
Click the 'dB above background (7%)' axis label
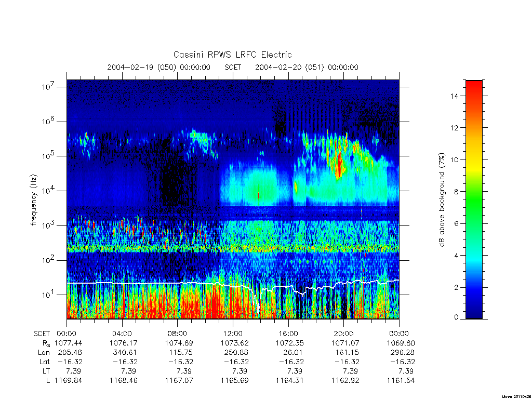pos(442,200)
